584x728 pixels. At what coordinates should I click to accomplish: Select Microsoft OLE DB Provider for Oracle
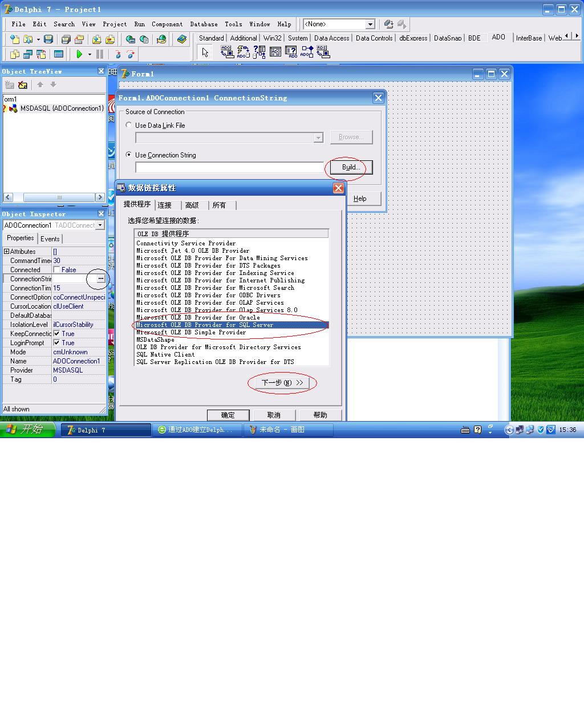[x=198, y=317]
